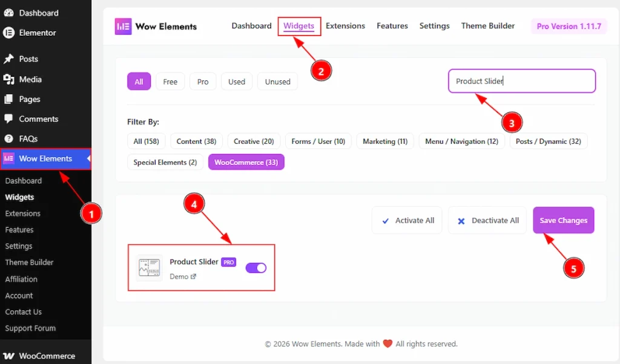Open the Pages label in the admin sidebar
The image size is (620, 364).
click(x=30, y=99)
